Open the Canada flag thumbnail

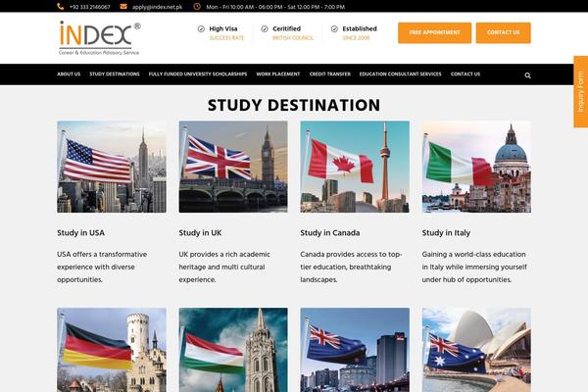point(355,167)
